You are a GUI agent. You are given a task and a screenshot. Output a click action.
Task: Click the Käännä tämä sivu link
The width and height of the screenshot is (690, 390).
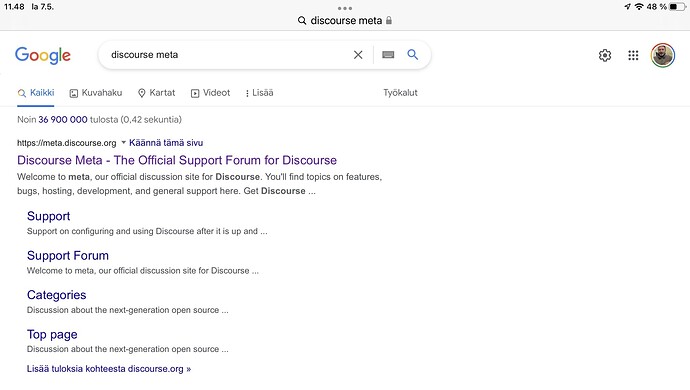(x=166, y=143)
